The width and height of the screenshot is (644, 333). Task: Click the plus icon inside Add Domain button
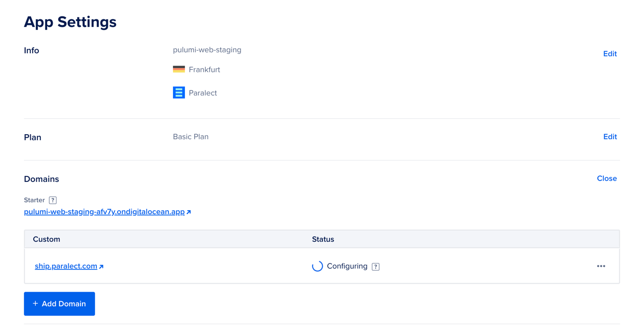(x=35, y=304)
